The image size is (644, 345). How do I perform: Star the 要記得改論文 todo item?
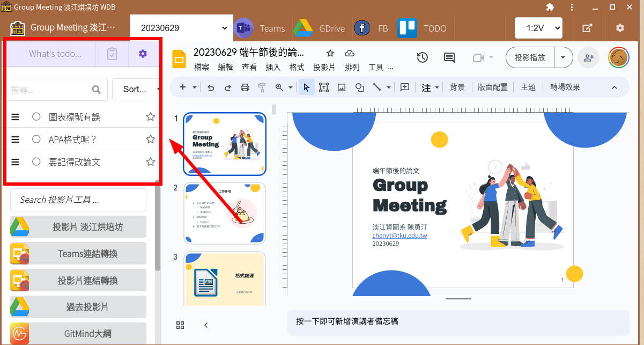(x=151, y=162)
